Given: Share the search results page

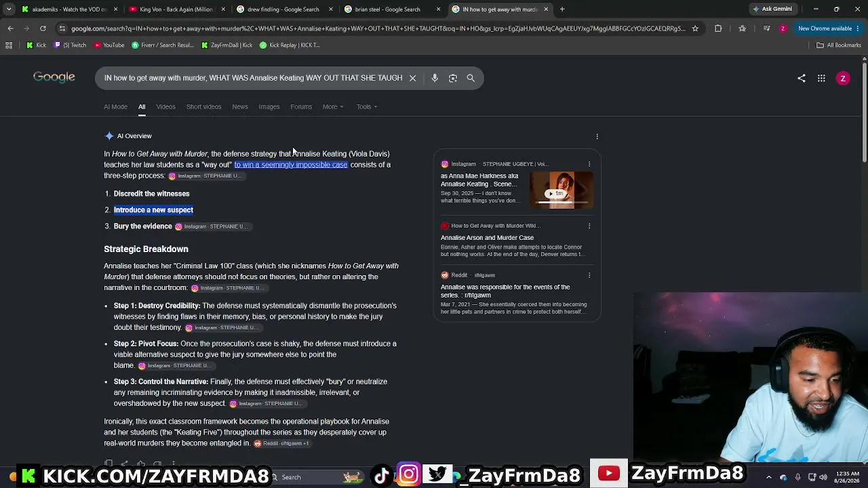Looking at the screenshot, I should click(x=802, y=78).
